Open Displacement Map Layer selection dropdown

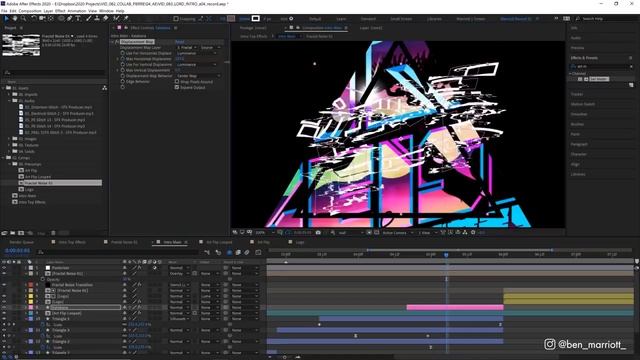[187, 47]
